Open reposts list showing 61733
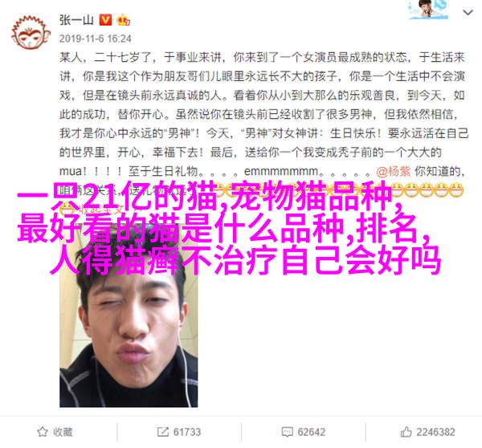Image resolution: width=482 pixels, height=448 pixels. click(187, 432)
